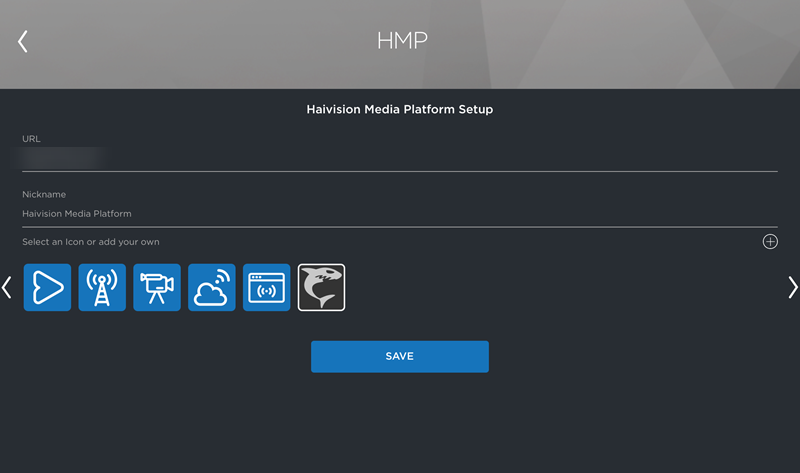Choose the broadcast tower icon
Image resolution: width=800 pixels, height=473 pixels.
pyautogui.click(x=102, y=288)
